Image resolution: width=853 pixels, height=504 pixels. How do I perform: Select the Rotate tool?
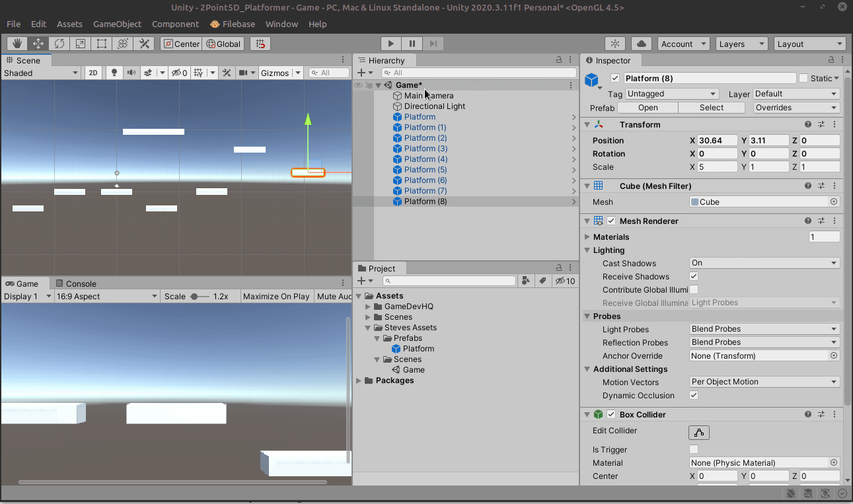coord(59,44)
